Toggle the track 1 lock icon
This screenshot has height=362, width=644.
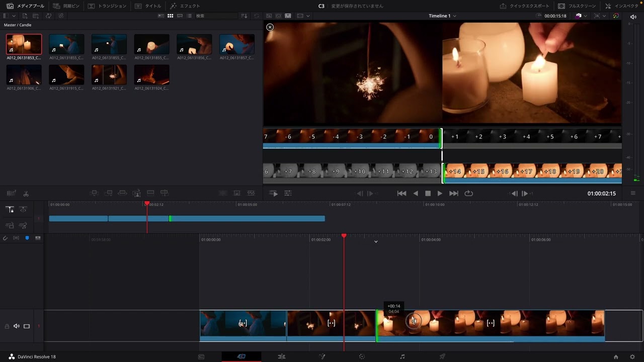(7, 326)
